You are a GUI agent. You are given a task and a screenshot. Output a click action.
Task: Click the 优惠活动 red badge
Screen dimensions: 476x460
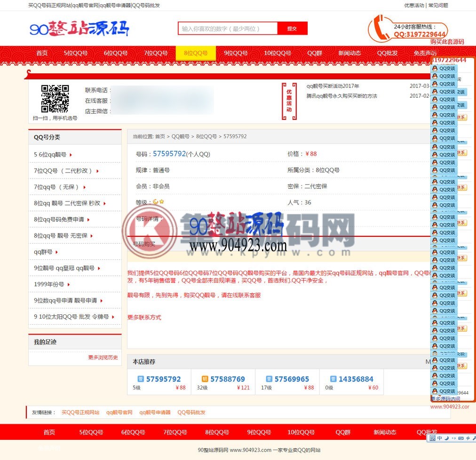[289, 101]
